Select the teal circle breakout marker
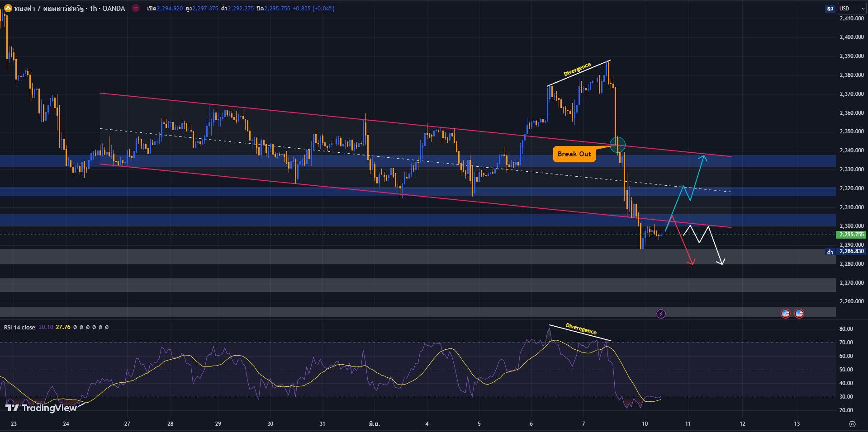 pos(617,145)
